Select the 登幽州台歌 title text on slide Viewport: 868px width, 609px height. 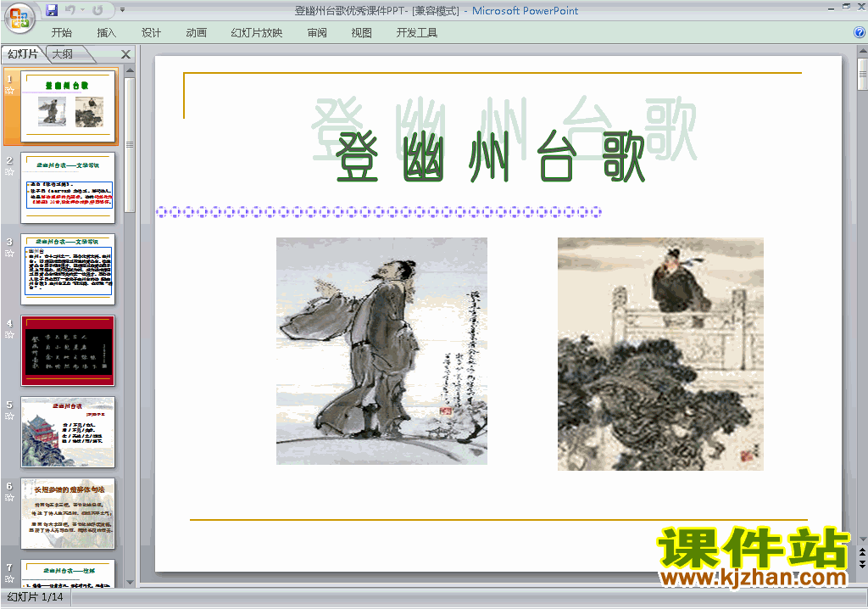pyautogui.click(x=491, y=157)
